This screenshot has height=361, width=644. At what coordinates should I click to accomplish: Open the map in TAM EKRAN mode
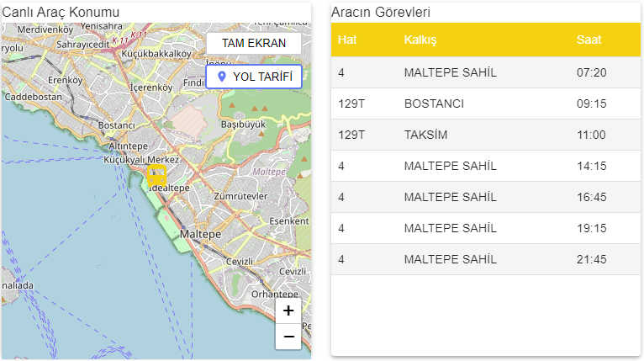[x=253, y=43]
